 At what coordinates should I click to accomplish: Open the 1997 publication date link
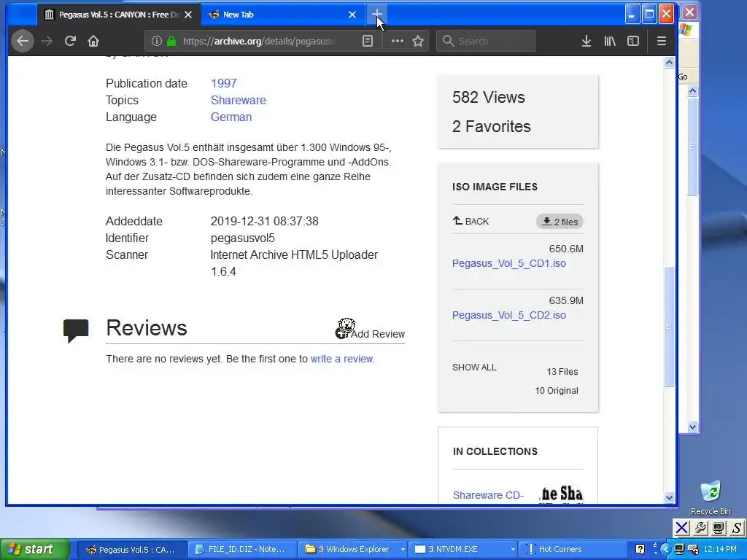pos(223,83)
